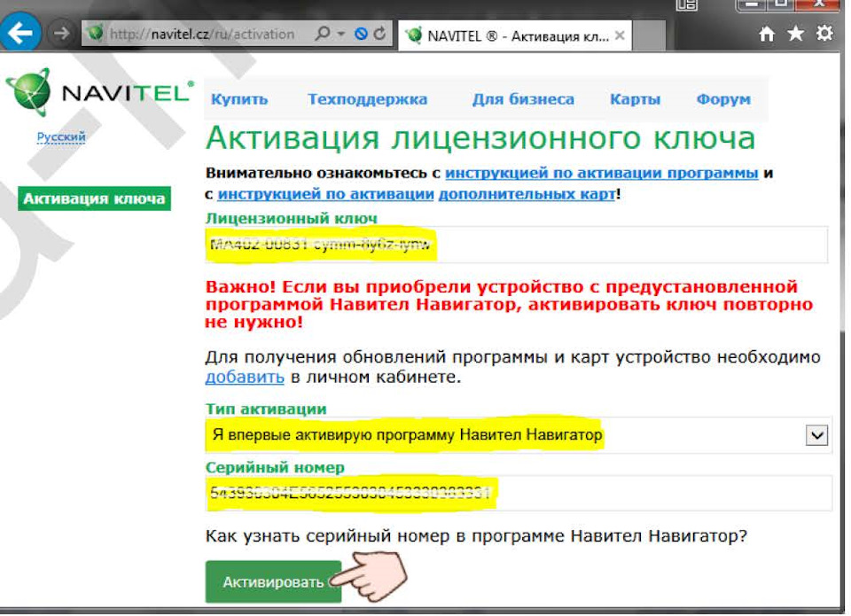
Task: Expand the Тип активации dropdown arrow
Action: click(816, 435)
